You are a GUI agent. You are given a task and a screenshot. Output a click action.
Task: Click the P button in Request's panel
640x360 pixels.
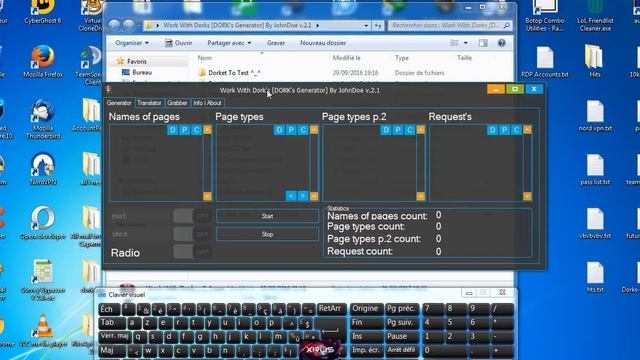click(x=504, y=130)
